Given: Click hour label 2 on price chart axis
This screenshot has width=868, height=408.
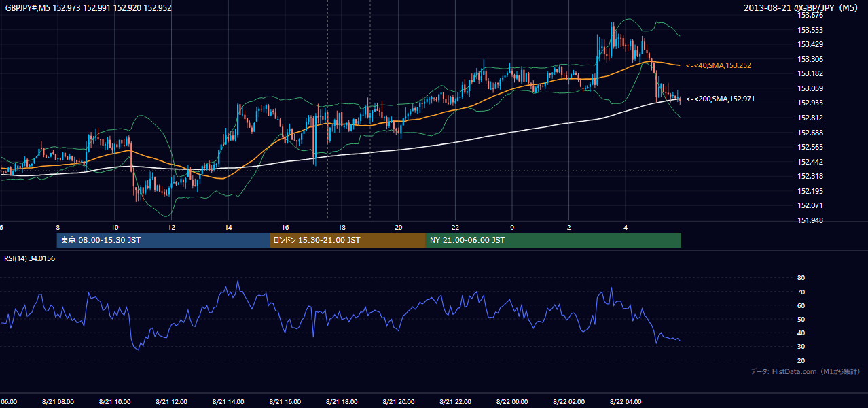Looking at the screenshot, I should 569,228.
